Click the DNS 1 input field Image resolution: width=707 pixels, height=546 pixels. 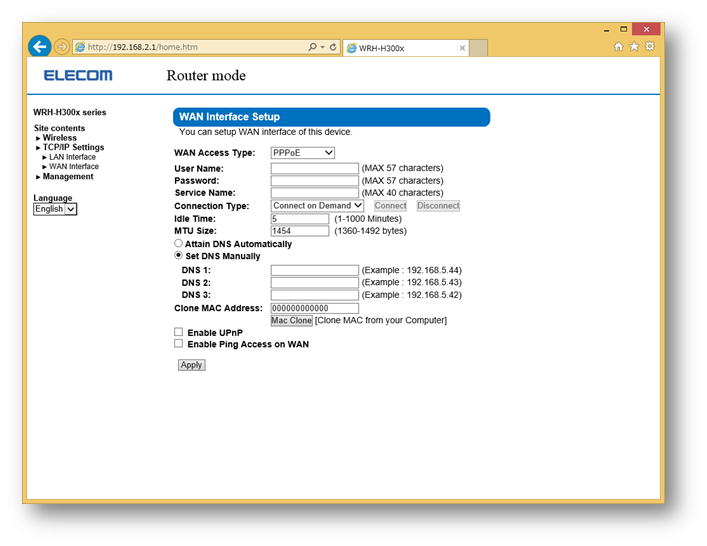(x=315, y=270)
